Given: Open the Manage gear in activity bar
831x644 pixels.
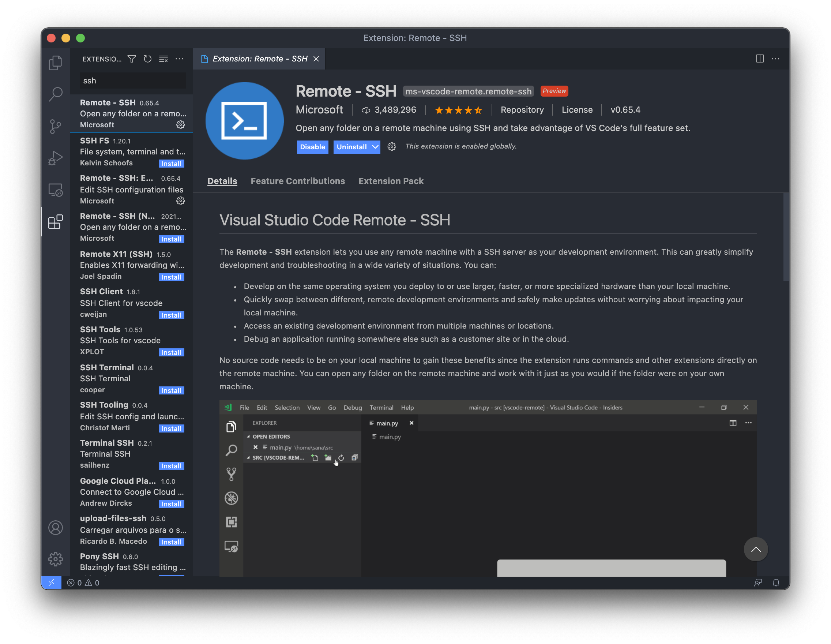Looking at the screenshot, I should point(56,559).
